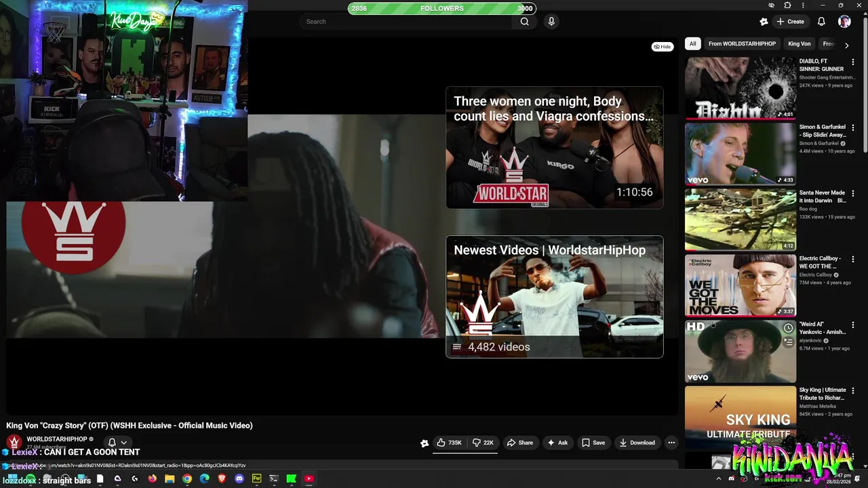
Task: Share the video
Action: pos(520,443)
